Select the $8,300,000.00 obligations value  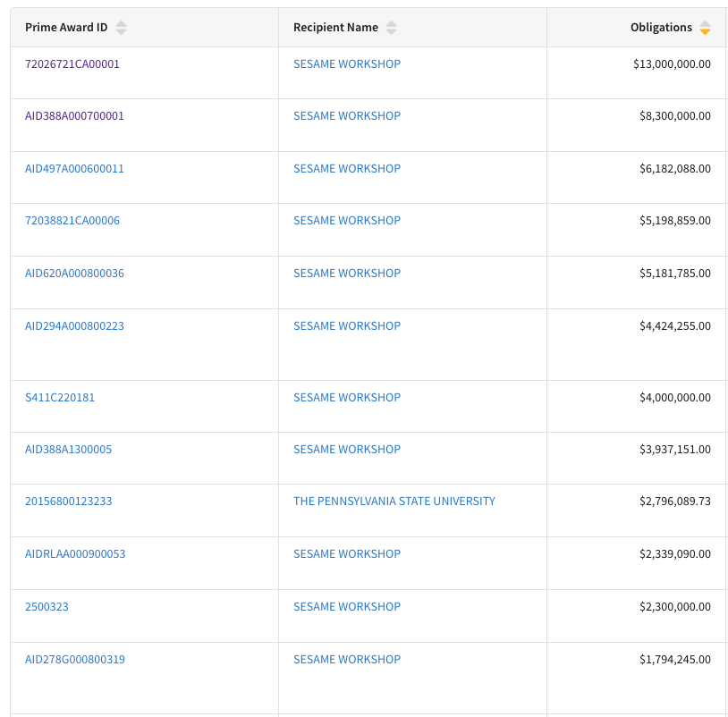675,116
